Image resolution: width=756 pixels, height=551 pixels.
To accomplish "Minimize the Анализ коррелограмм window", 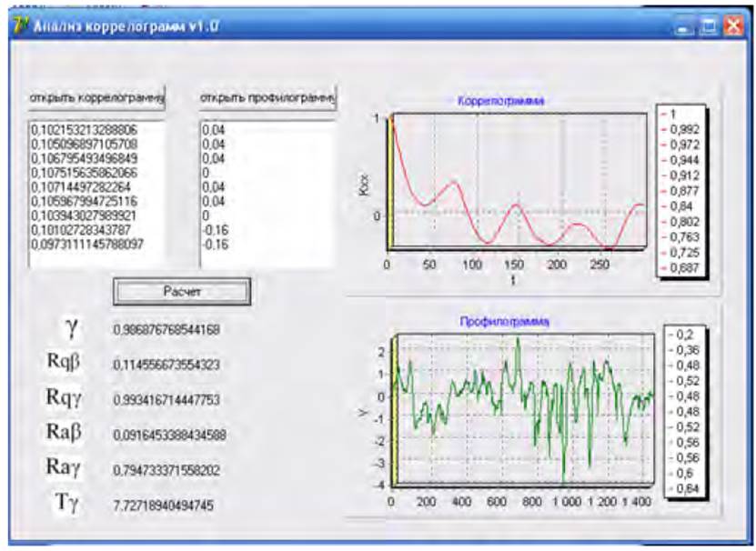I will pos(687,27).
